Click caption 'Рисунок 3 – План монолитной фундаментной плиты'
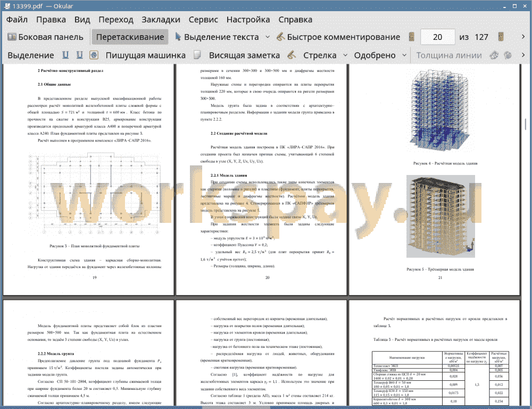This screenshot has width=532, height=409. 94,246
